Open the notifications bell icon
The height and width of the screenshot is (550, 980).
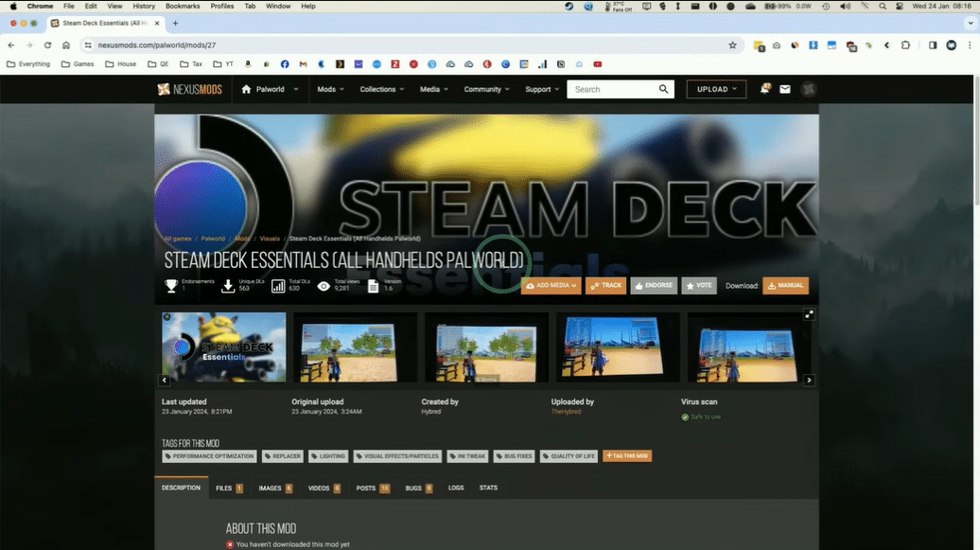765,89
